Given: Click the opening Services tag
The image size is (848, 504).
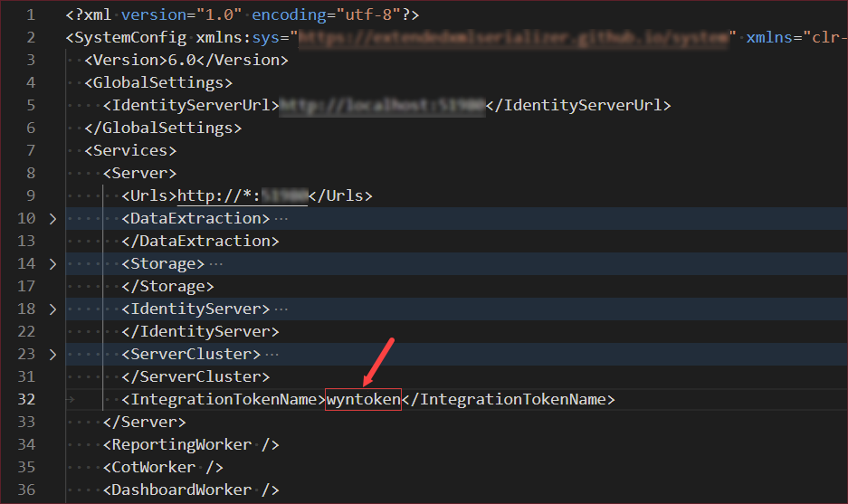Looking at the screenshot, I should click(130, 151).
